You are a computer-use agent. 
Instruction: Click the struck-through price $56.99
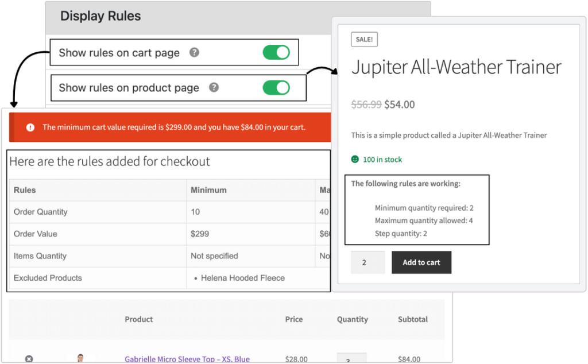point(366,104)
